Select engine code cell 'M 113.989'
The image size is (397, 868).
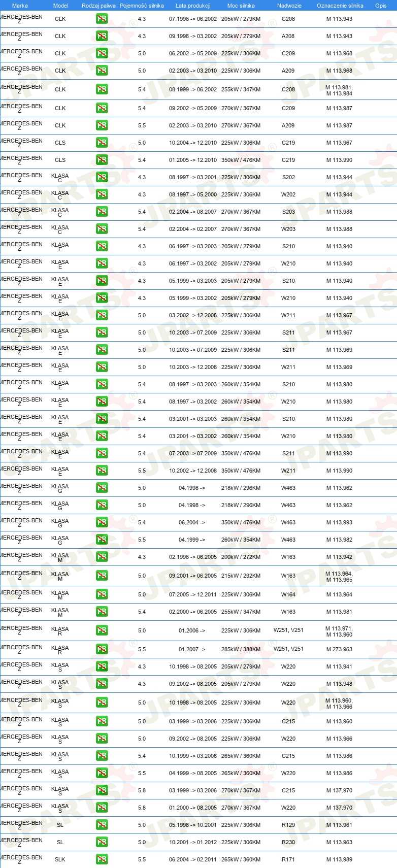pyautogui.click(x=339, y=859)
